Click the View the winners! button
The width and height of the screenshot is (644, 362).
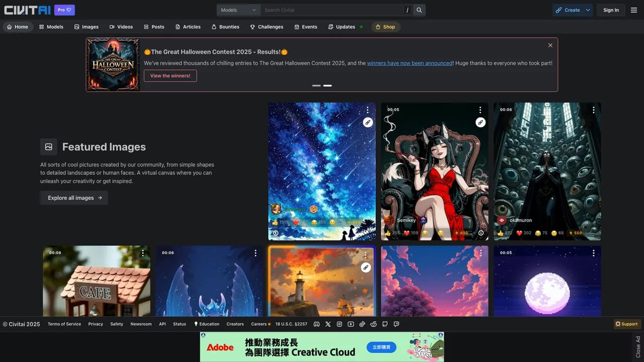[170, 76]
